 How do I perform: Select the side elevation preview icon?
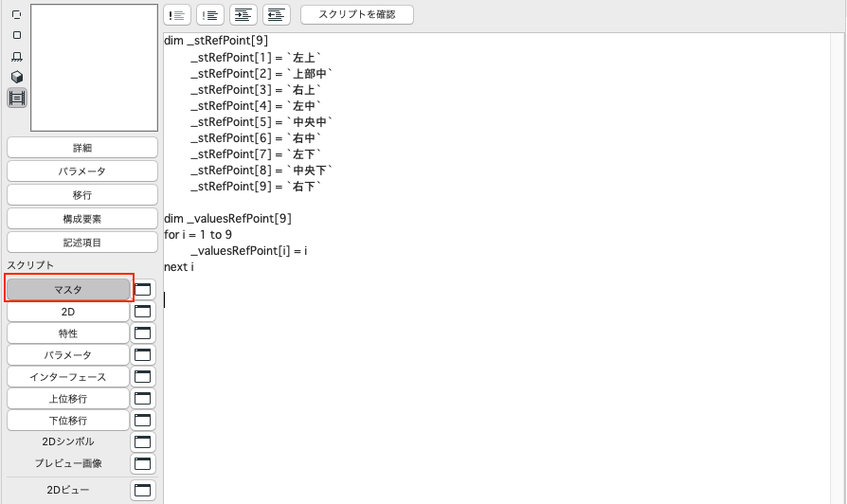point(17,56)
